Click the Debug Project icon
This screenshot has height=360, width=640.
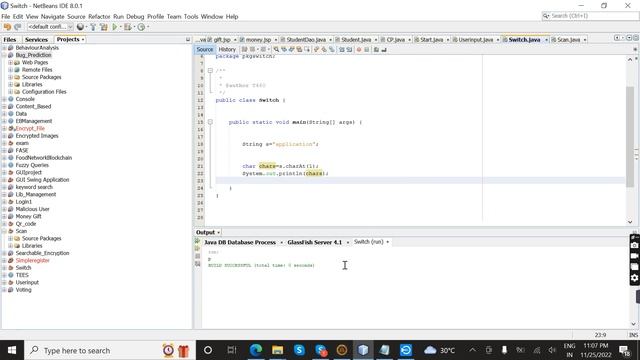click(128, 27)
